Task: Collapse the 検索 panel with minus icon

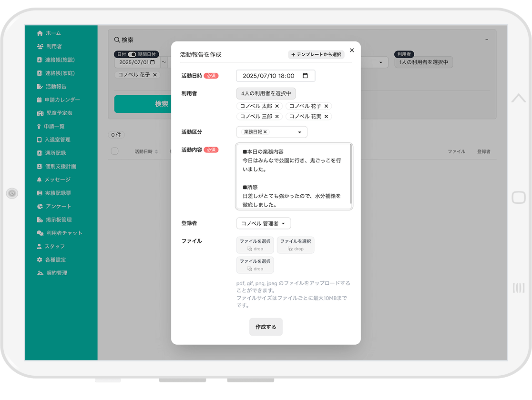Action: click(x=486, y=40)
